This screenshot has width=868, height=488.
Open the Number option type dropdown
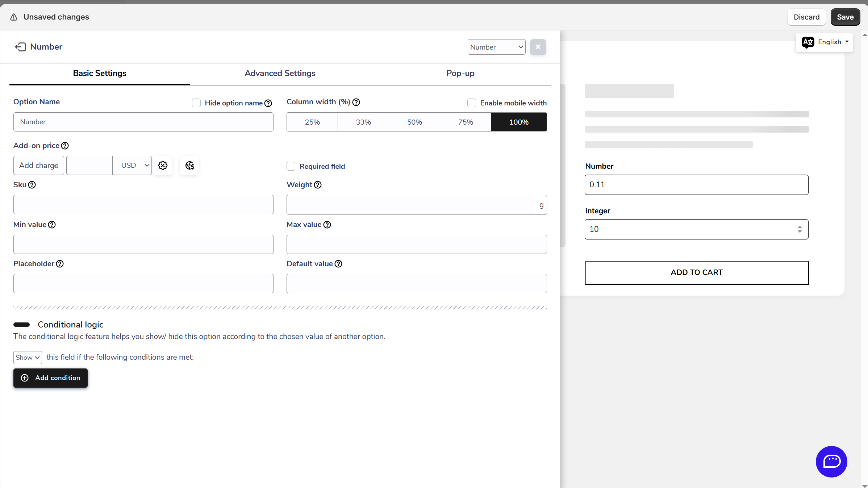click(496, 47)
